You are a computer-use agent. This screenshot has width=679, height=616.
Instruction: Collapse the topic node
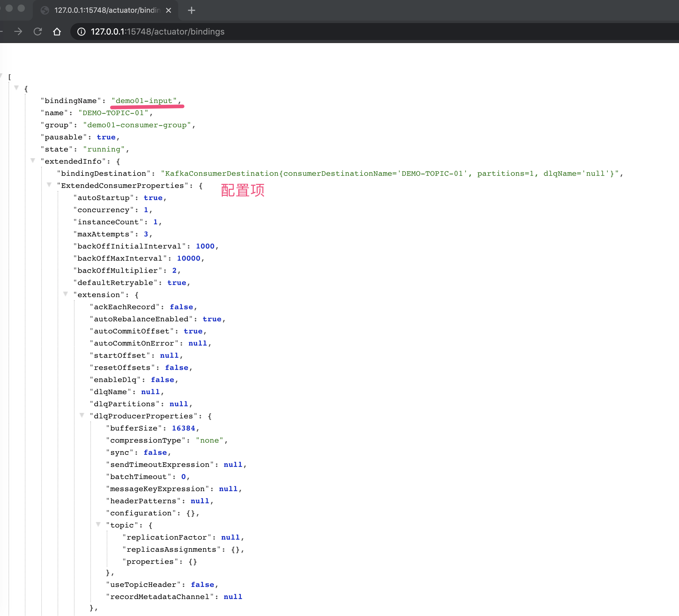(98, 524)
